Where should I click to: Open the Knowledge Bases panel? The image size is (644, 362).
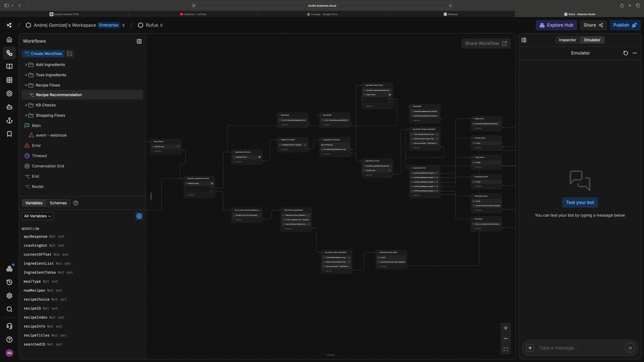coord(9,66)
